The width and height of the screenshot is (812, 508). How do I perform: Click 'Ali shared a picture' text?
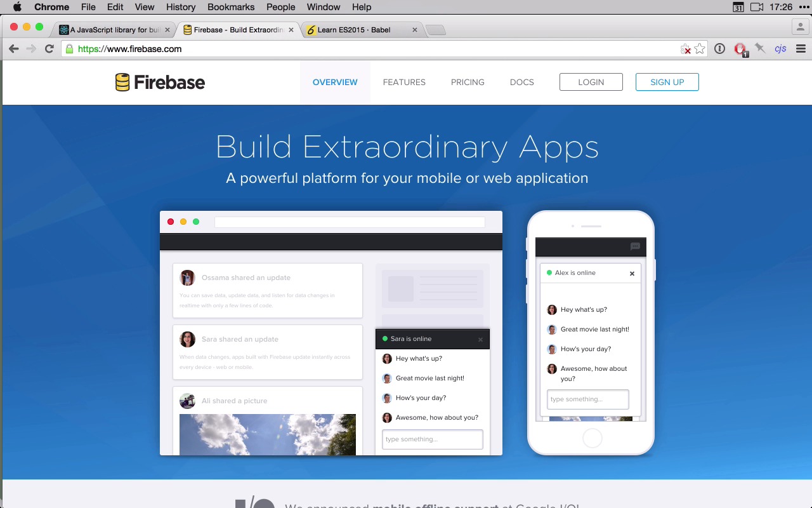(x=234, y=401)
